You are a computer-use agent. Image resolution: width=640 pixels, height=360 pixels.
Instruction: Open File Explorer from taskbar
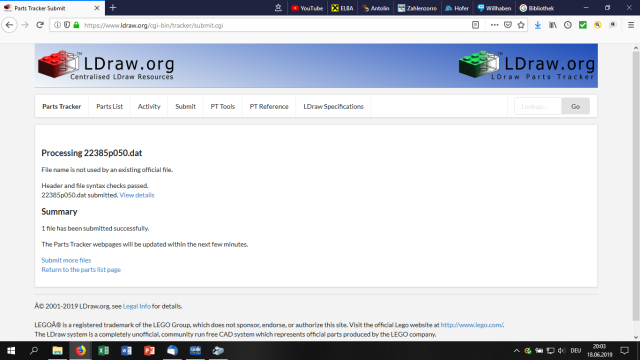(x=57, y=351)
